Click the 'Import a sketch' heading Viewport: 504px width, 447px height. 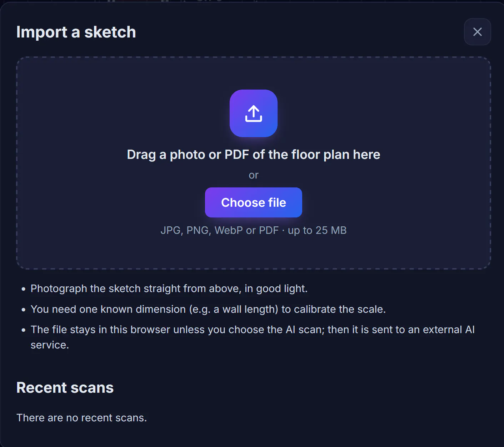pyautogui.click(x=76, y=32)
